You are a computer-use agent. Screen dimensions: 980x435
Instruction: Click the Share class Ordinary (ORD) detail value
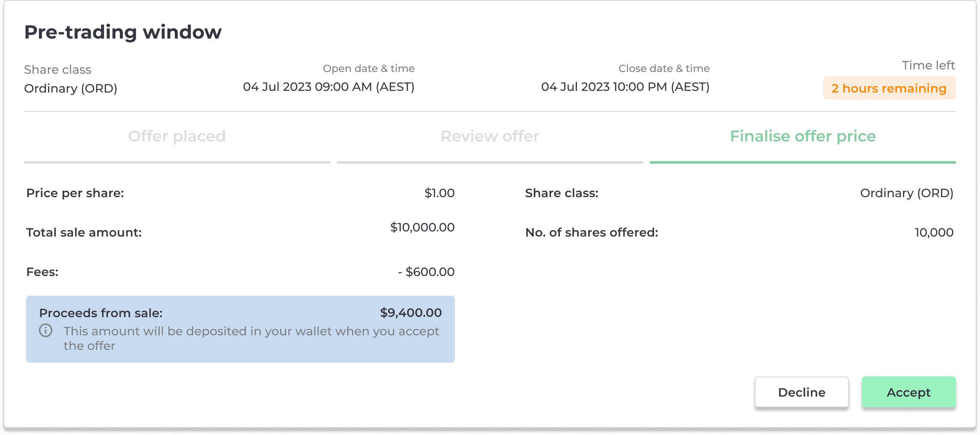907,193
